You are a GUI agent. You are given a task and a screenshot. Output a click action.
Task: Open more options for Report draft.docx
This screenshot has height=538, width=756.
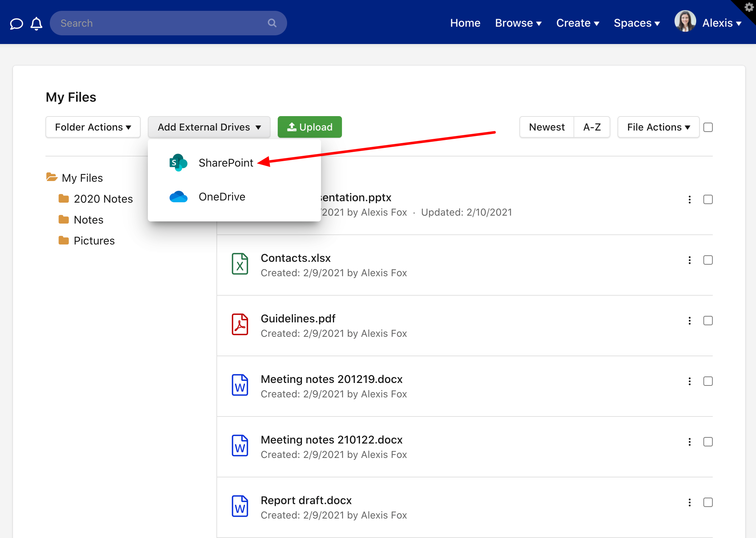click(x=690, y=503)
